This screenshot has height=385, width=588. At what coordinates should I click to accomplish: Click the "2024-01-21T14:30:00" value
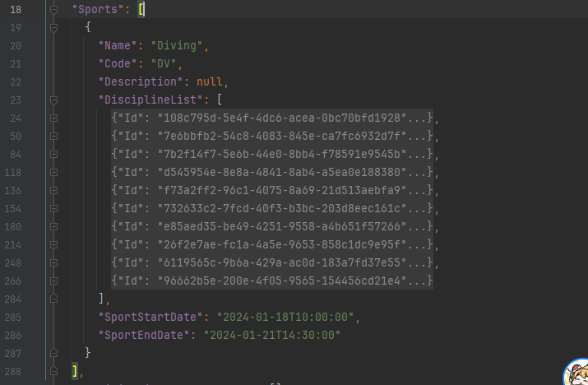[272, 335]
